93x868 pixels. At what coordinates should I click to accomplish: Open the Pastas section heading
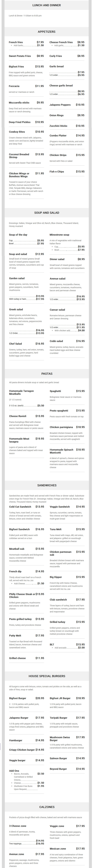[x=47, y=374]
